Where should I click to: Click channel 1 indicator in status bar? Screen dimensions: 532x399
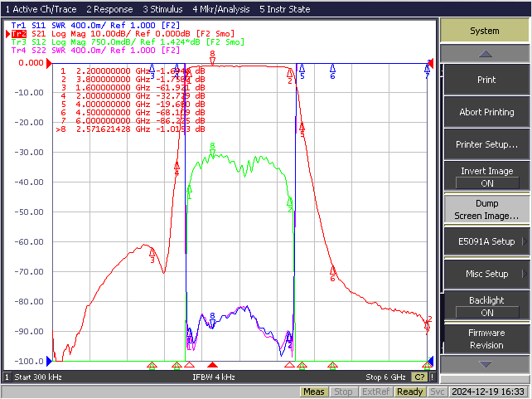click(7, 377)
